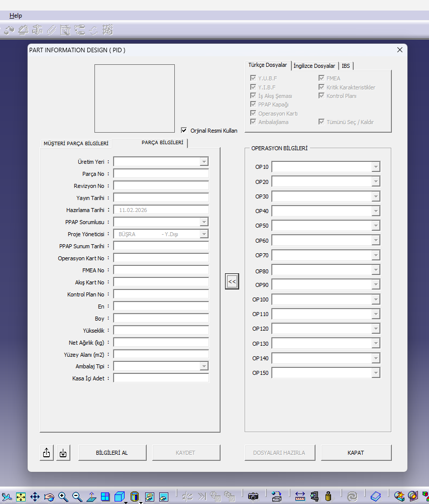Click the import (download arrow) icon button
This screenshot has height=504, width=429.
click(x=63, y=453)
